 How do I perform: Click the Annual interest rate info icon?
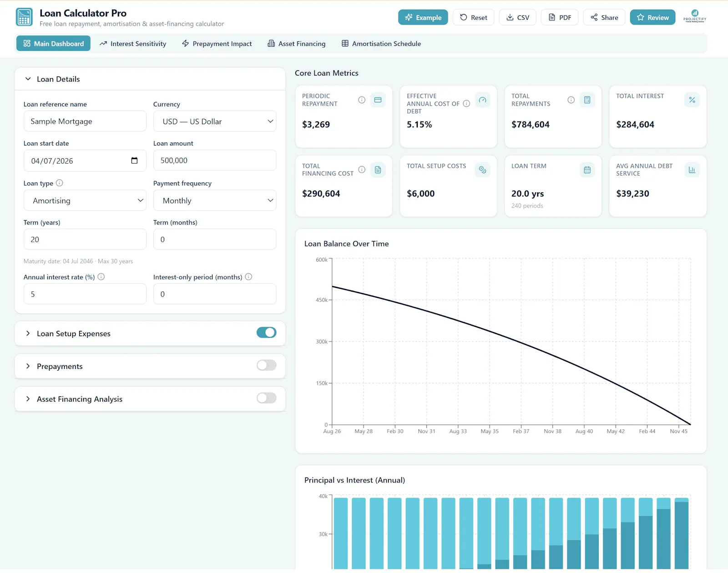(x=101, y=276)
